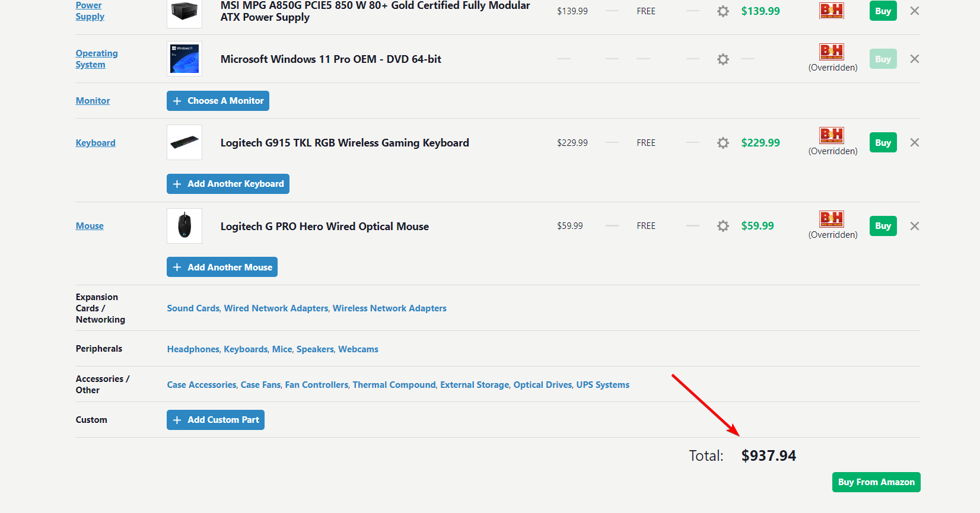
Task: Open the Operating System category link
Action: click(x=96, y=59)
